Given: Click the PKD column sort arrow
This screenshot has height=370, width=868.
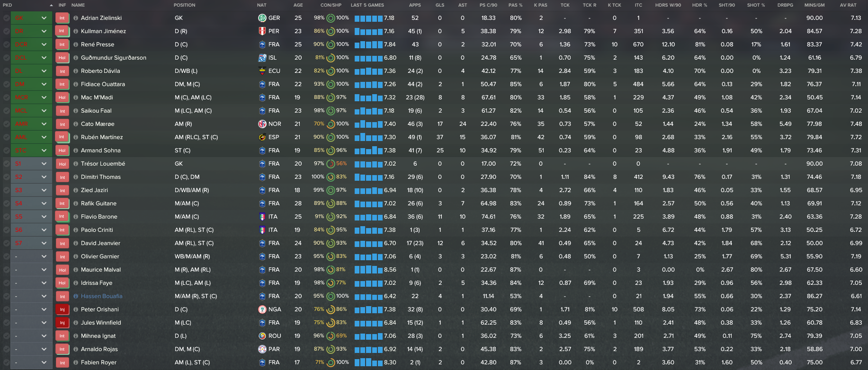Looking at the screenshot, I should [51, 5].
